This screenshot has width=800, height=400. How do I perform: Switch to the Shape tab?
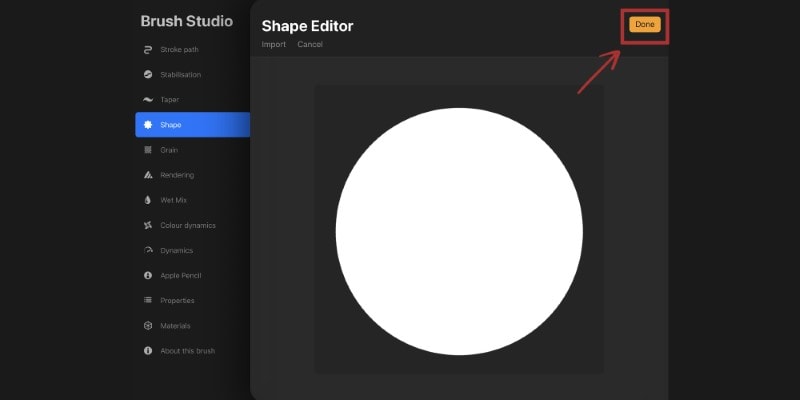[x=193, y=125]
